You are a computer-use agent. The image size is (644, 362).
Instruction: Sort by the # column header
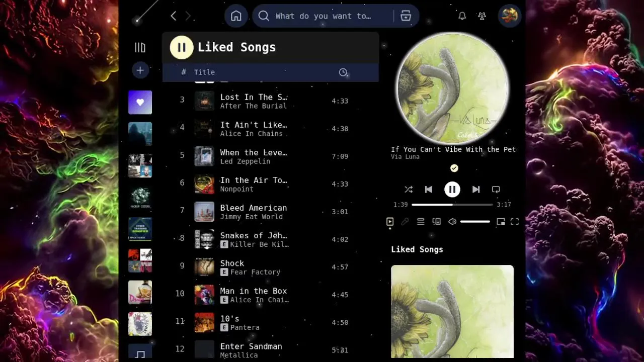[x=184, y=72]
